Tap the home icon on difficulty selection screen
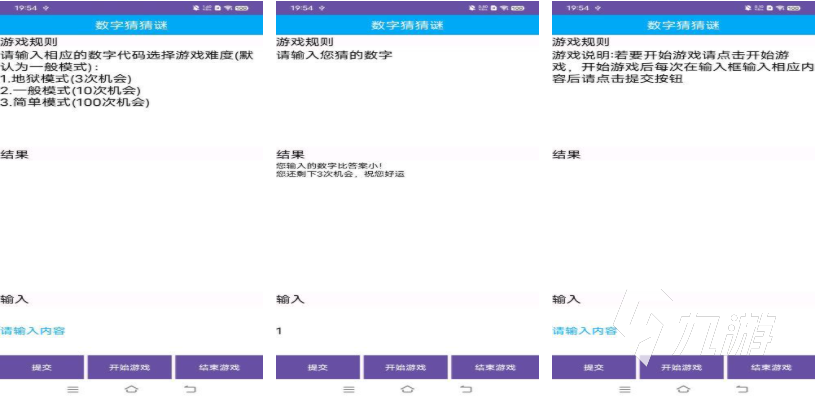This screenshot has height=397, width=816. point(132,389)
